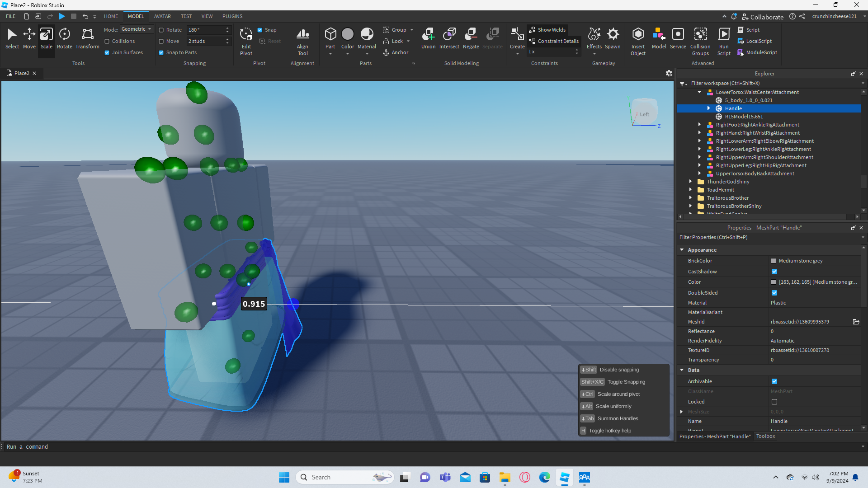Open the Align Tool
Screen dimensions: 868x488
tap(302, 41)
